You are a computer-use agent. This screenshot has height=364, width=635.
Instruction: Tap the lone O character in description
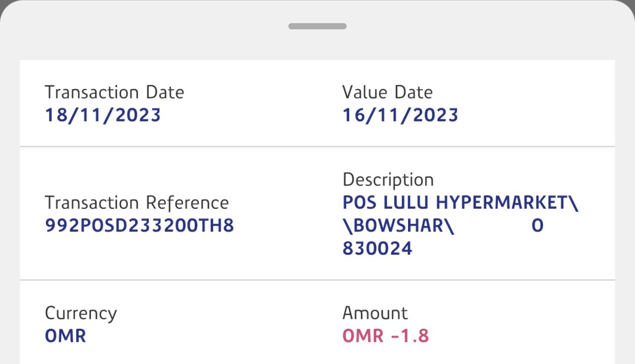[x=537, y=226]
